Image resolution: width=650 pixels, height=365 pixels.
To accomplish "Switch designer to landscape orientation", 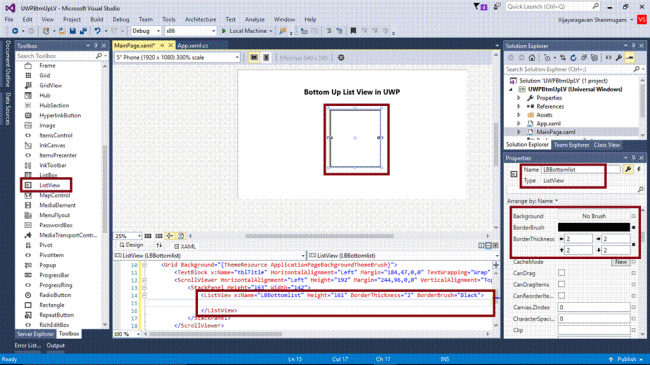I will click(x=254, y=58).
